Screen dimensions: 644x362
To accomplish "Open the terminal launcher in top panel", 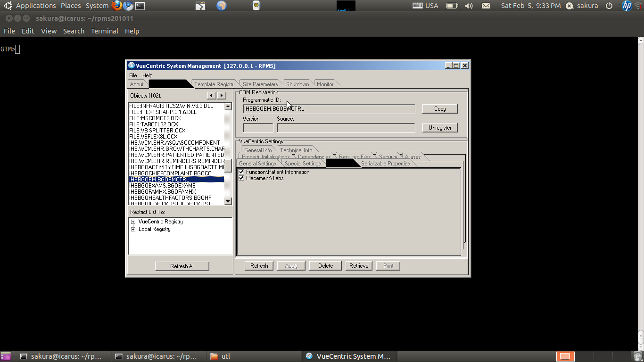I will click(x=140, y=6).
